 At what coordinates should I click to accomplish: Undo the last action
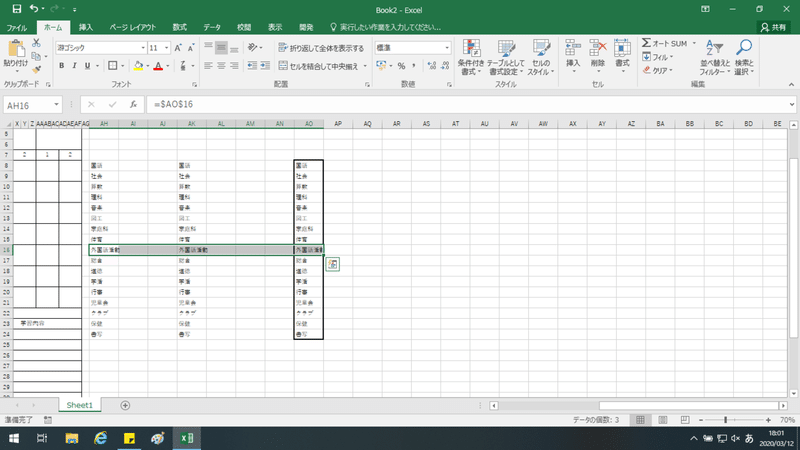point(34,9)
